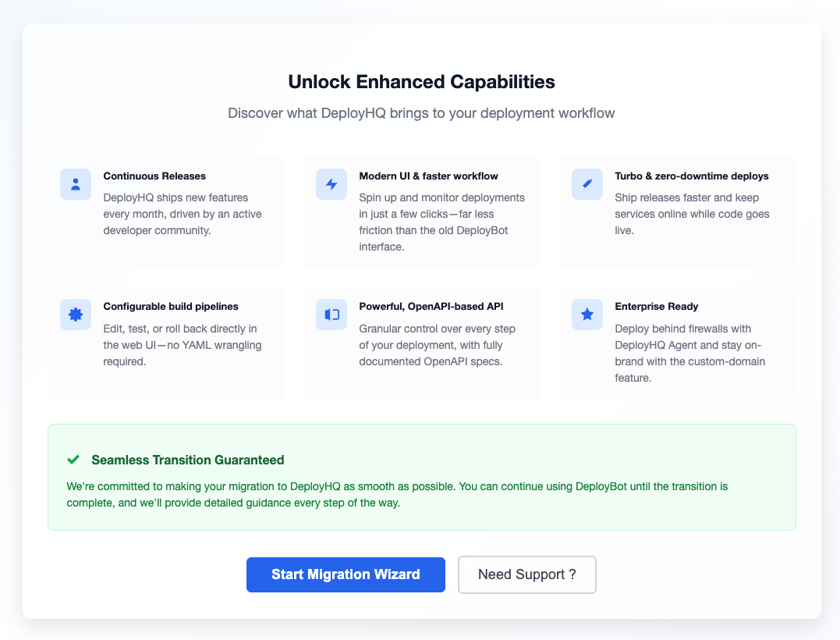Click the person icon for Continuous Releases
The image size is (840, 640).
[76, 184]
